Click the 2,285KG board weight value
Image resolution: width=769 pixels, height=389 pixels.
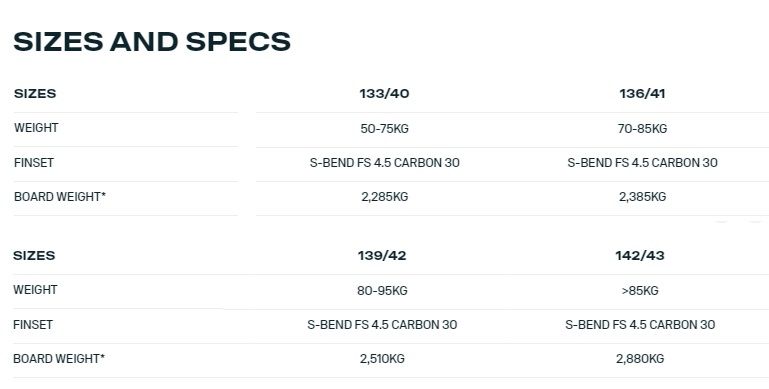click(384, 197)
